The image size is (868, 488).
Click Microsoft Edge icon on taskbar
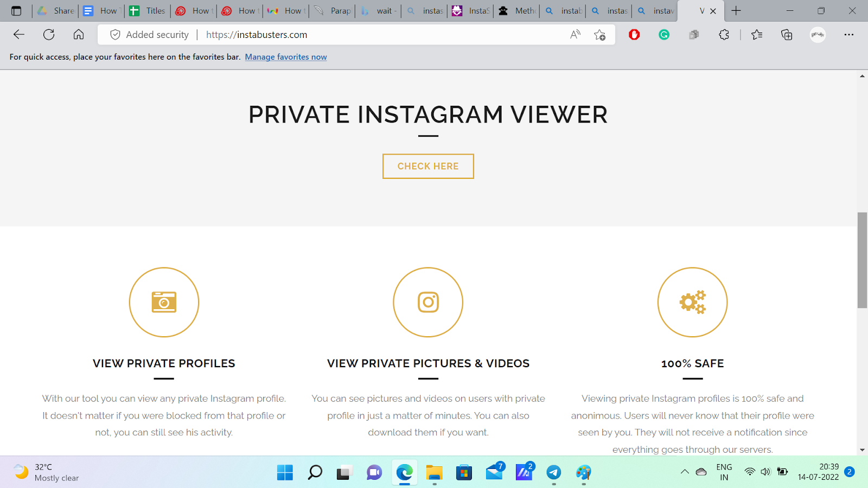[404, 472]
